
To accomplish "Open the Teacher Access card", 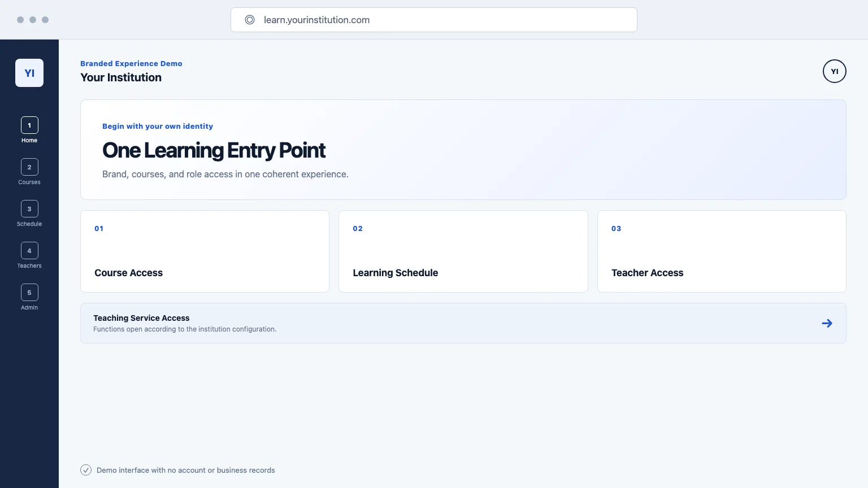I will click(x=722, y=251).
